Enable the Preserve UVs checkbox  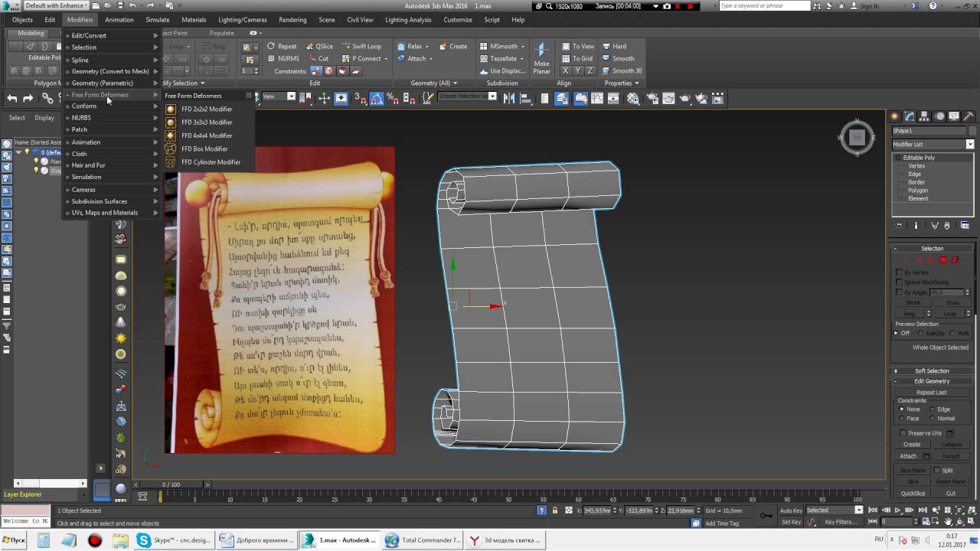tap(903, 433)
